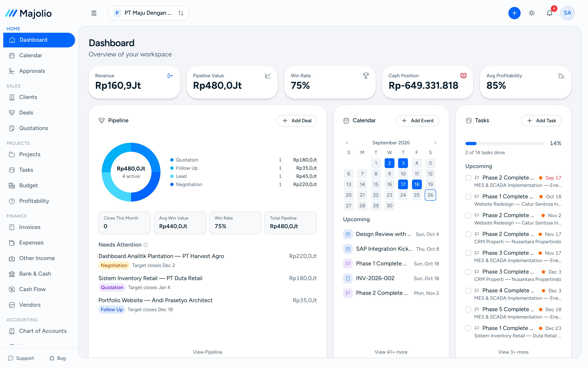Expand View 41+ more events
The image size is (588, 368).
(x=391, y=352)
